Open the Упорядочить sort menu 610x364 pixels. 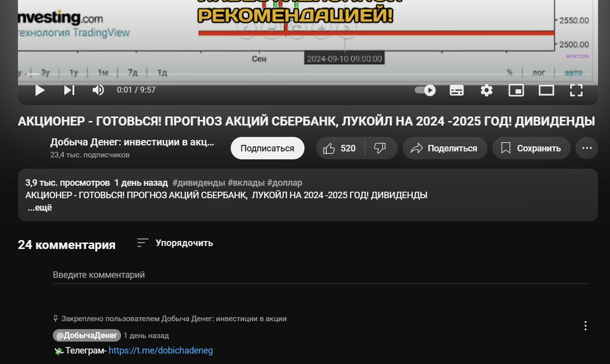pos(175,243)
